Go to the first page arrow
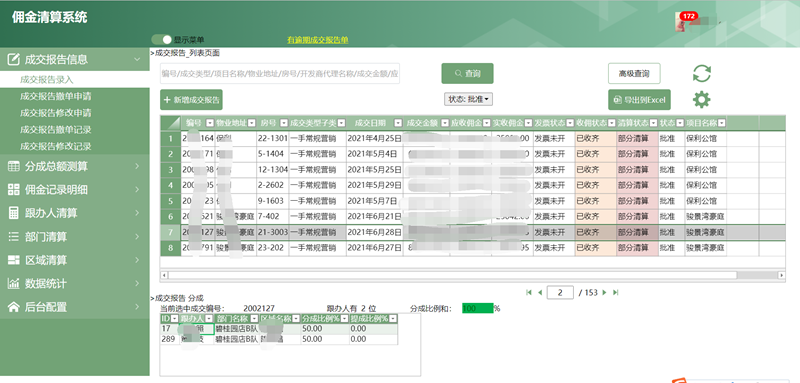 (x=529, y=292)
